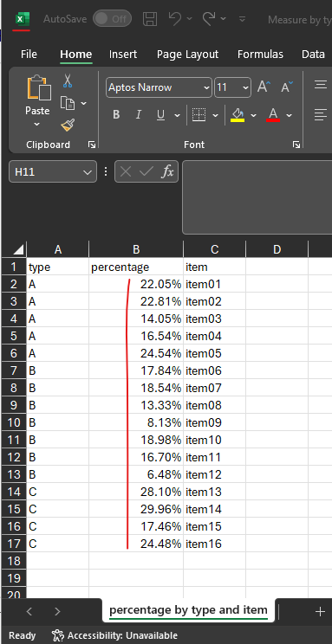Open the Formulas ribbon tab

point(260,55)
